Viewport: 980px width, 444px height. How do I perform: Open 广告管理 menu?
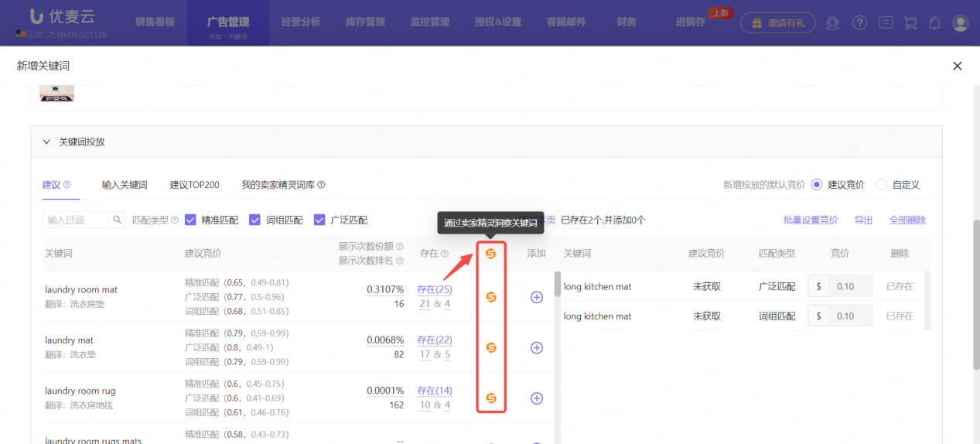228,22
